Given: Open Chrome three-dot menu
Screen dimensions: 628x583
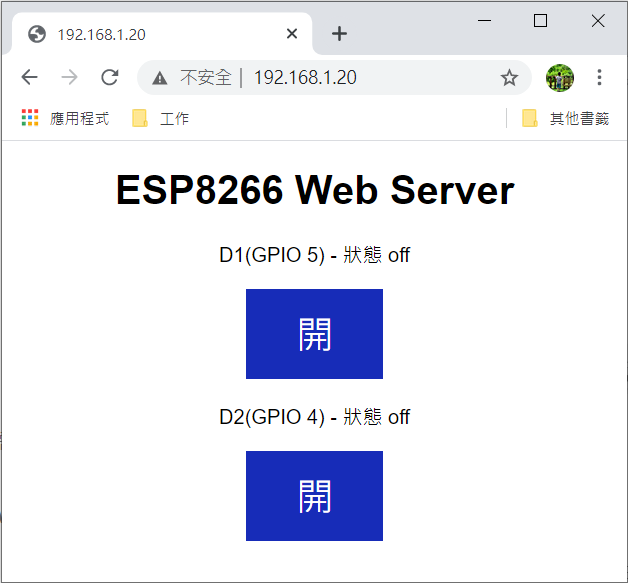Looking at the screenshot, I should click(x=599, y=78).
